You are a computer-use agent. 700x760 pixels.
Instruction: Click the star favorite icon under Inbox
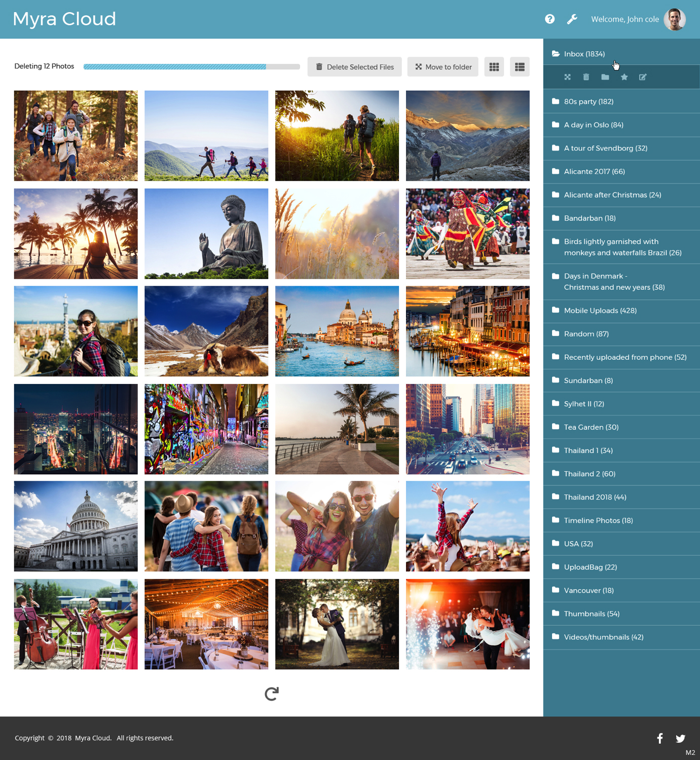pyautogui.click(x=624, y=77)
